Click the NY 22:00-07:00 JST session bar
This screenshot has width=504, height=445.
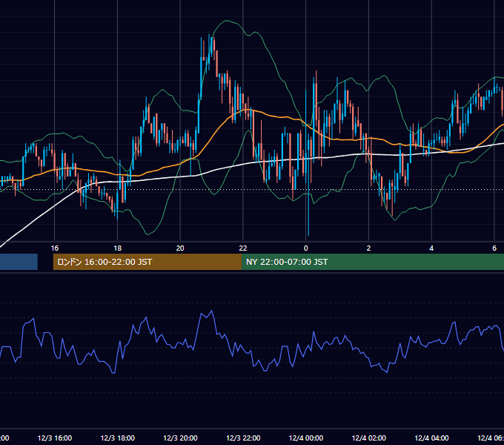tap(373, 262)
